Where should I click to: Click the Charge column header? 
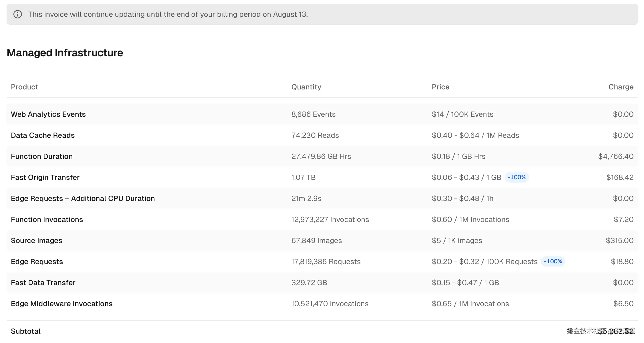pyautogui.click(x=621, y=87)
